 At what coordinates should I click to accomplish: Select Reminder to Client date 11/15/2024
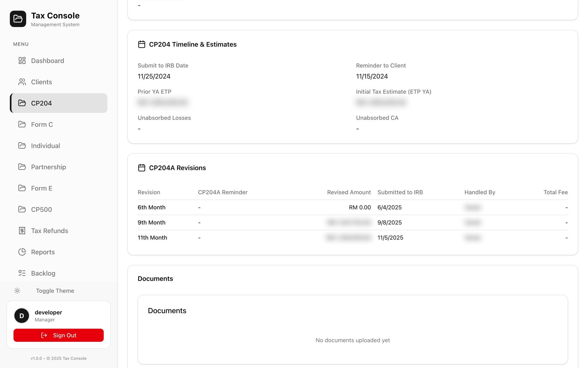(x=372, y=76)
